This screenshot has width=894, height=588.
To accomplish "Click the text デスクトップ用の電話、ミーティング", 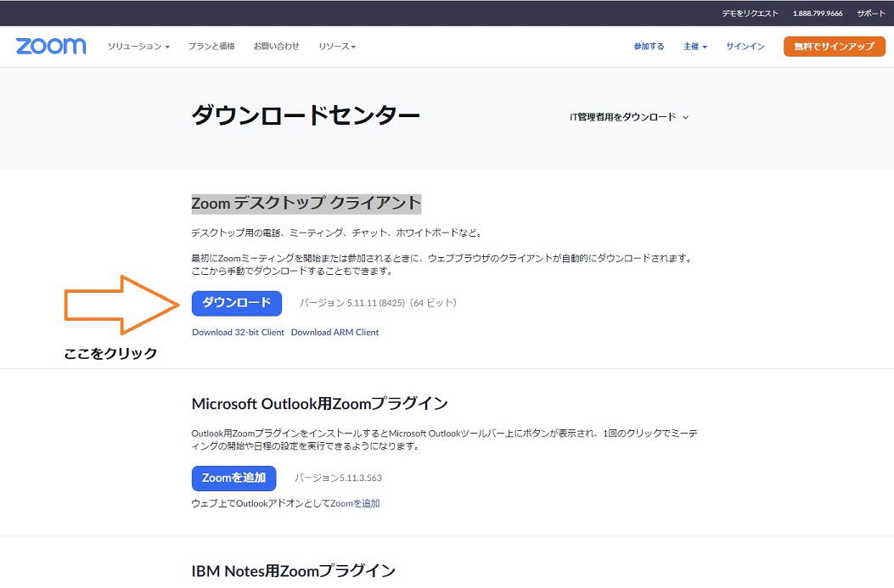I will (x=267, y=232).
